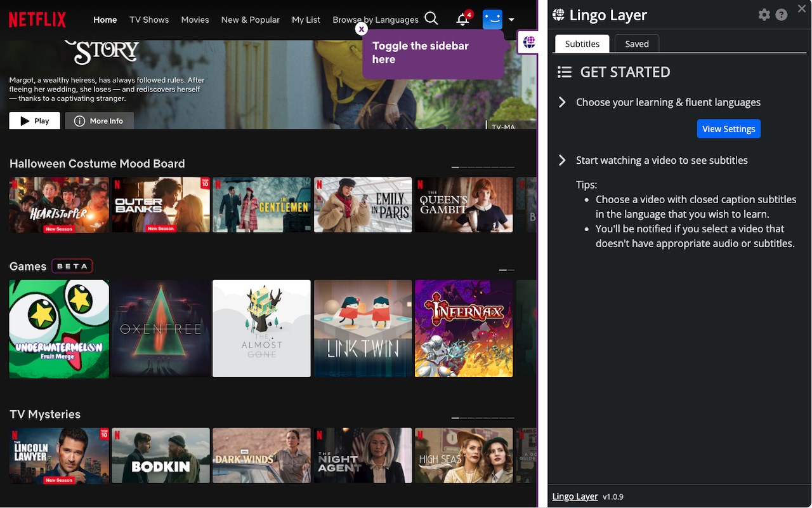Click the More Info button
The height and width of the screenshot is (508, 812).
tap(99, 121)
